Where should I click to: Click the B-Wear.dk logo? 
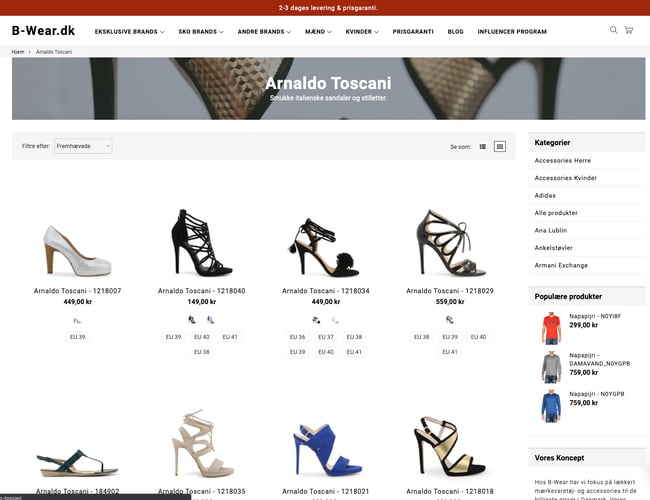point(43,31)
